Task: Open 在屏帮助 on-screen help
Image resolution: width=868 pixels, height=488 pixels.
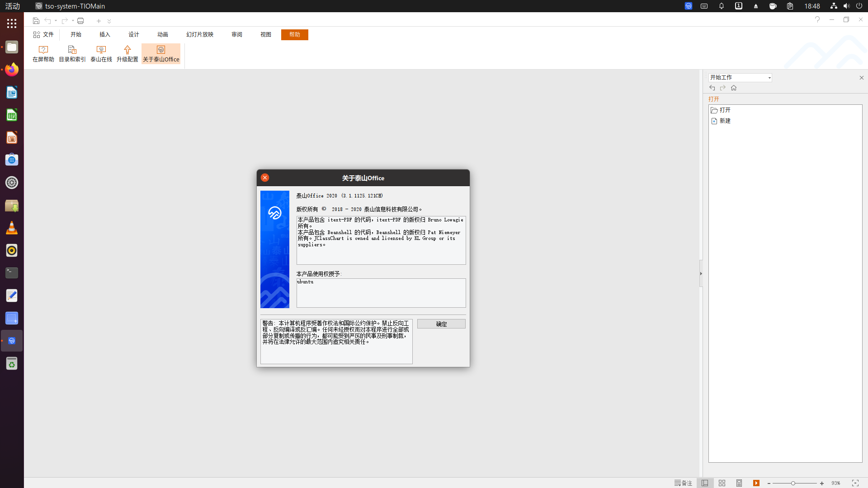Action: (43, 54)
